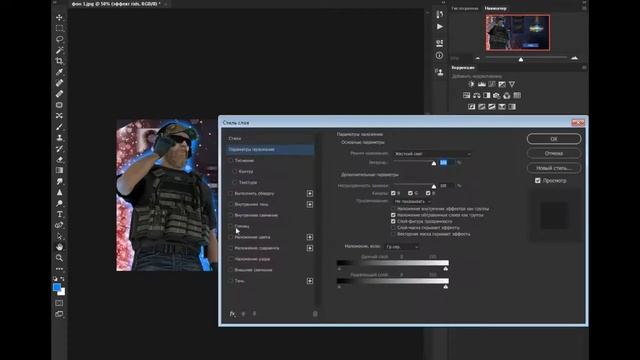Add another Stroke effect with plus button

pos(310,193)
